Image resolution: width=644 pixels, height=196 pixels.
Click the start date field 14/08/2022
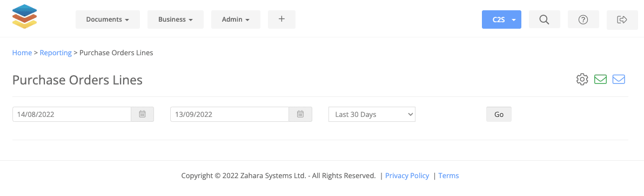point(72,114)
